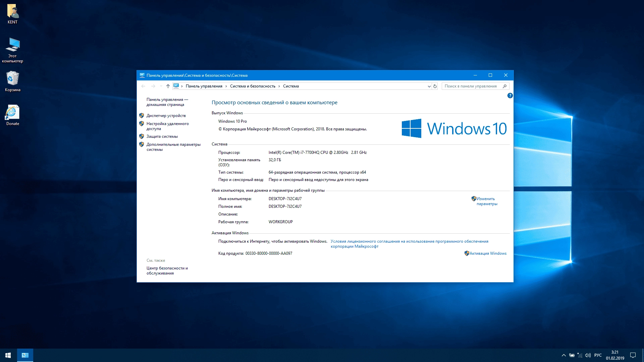This screenshot has width=644, height=362.
Task: Open the Этот компьютер desktop icon
Action: point(13,50)
